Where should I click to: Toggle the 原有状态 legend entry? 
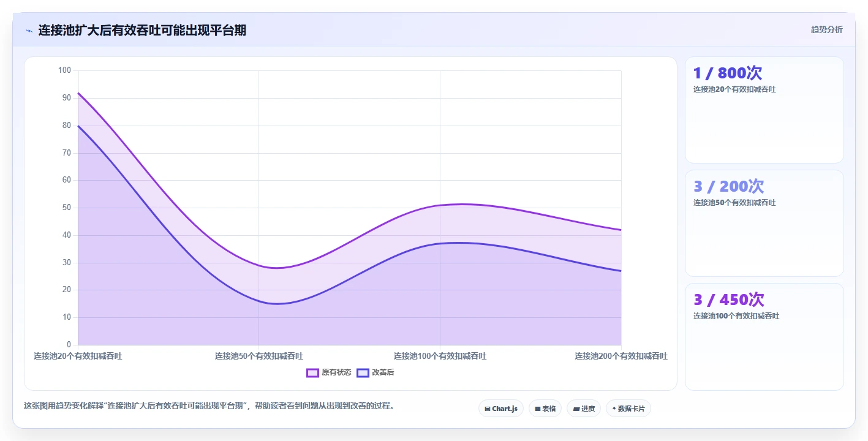click(329, 372)
